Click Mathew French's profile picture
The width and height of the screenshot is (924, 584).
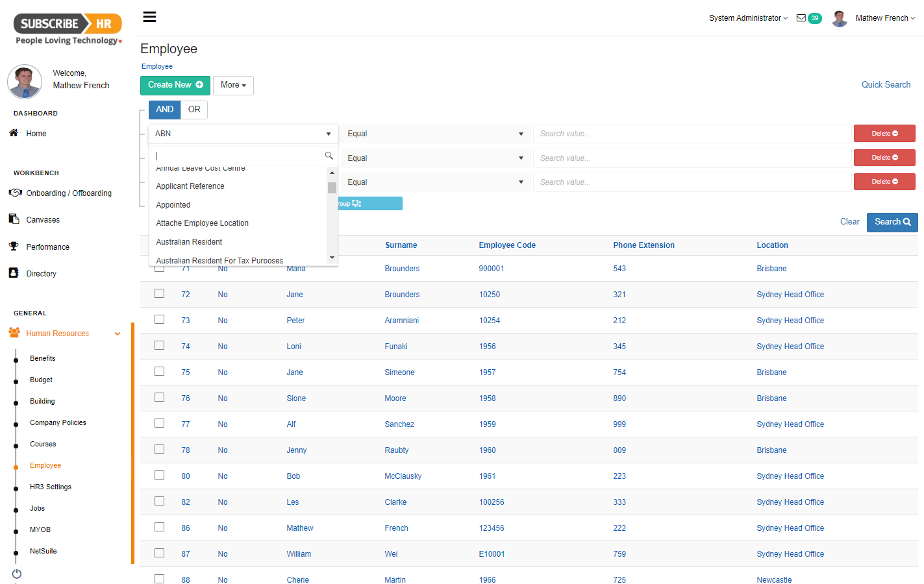[839, 18]
